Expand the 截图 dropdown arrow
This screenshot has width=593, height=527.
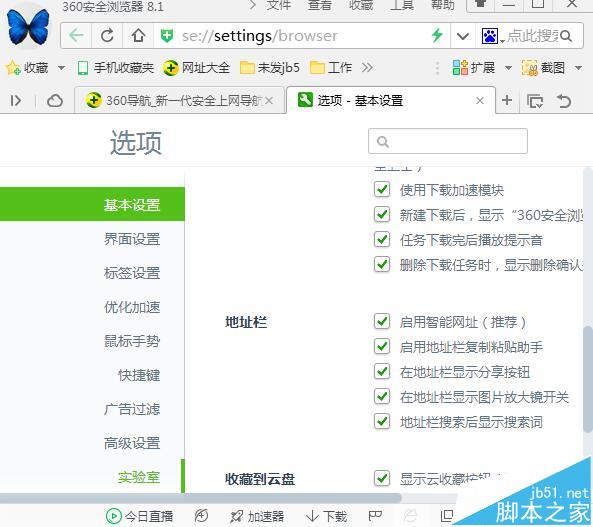tap(578, 68)
